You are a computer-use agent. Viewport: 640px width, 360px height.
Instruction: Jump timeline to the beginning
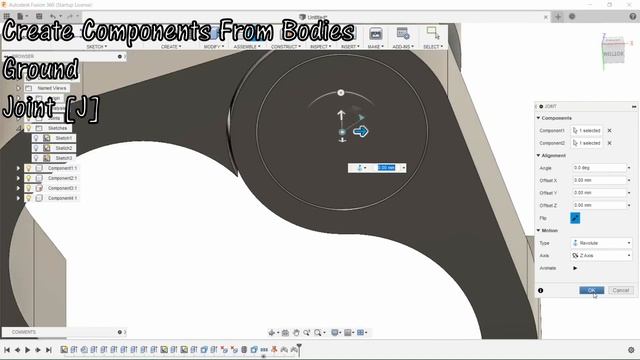7,350
